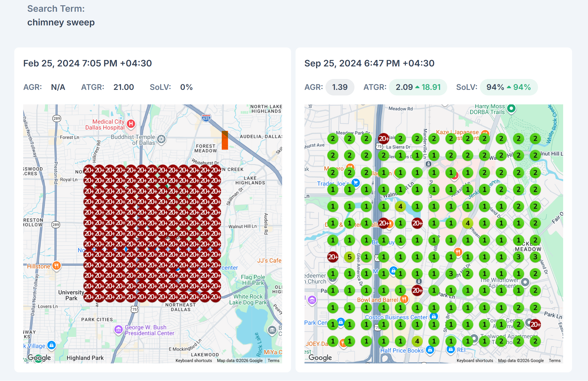588x381 pixels.
Task: Click the 'University Park' map label
Action: pyautogui.click(x=71, y=295)
